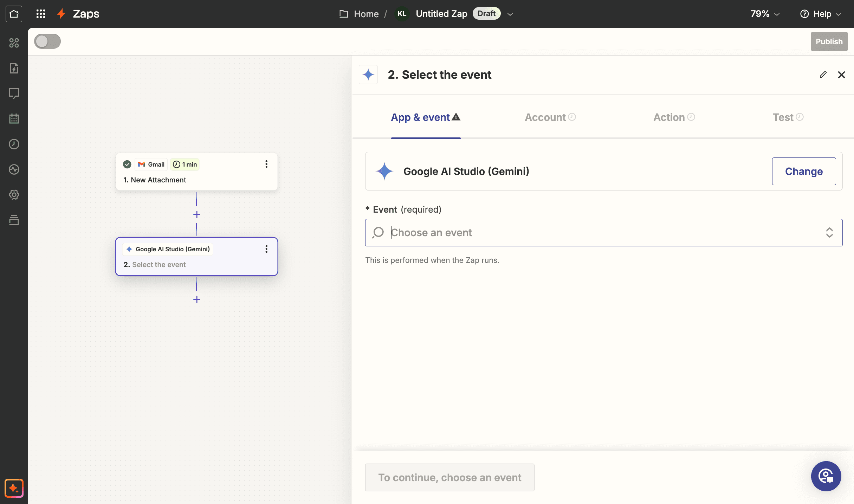The width and height of the screenshot is (854, 504).
Task: Switch to the Account tab
Action: click(550, 117)
